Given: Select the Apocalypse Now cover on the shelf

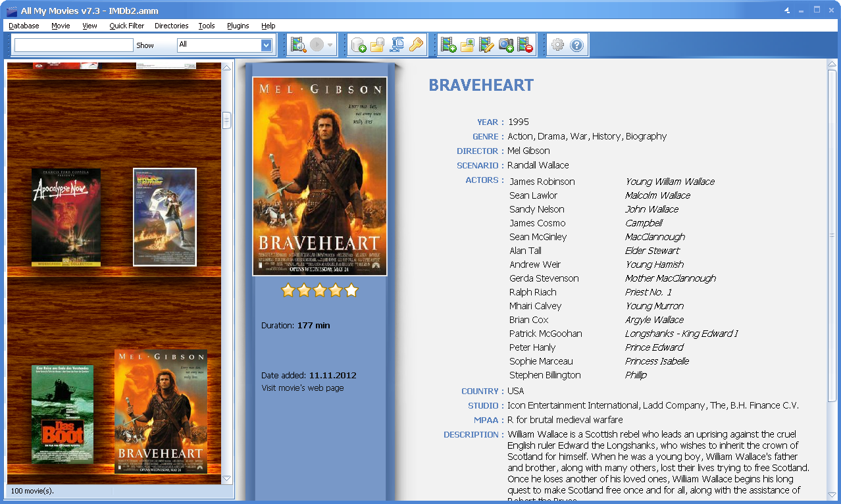Looking at the screenshot, I should (66, 216).
